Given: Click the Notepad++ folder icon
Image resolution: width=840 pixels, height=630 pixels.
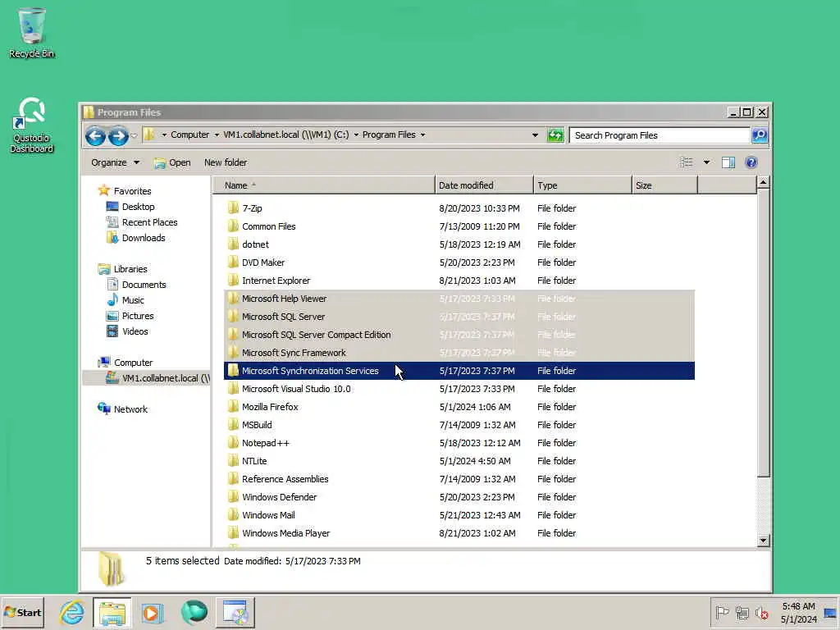Looking at the screenshot, I should 233,442.
